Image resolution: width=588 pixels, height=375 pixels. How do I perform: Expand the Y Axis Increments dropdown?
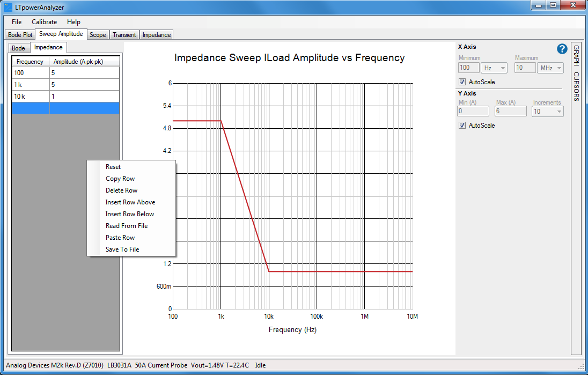coord(548,112)
